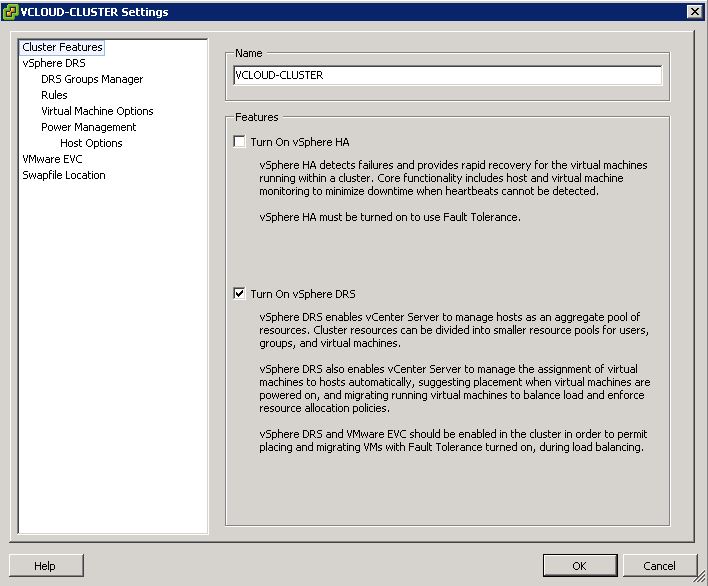Viewport: 708px width, 586px height.
Task: Open DRS Groups Manager
Action: (x=92, y=79)
